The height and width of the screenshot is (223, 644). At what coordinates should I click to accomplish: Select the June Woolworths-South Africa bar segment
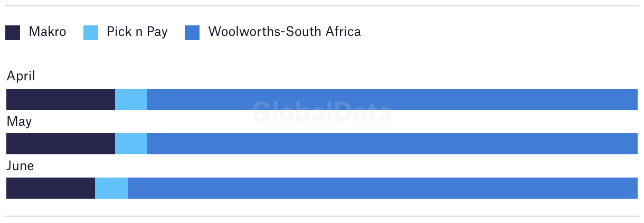click(x=383, y=188)
